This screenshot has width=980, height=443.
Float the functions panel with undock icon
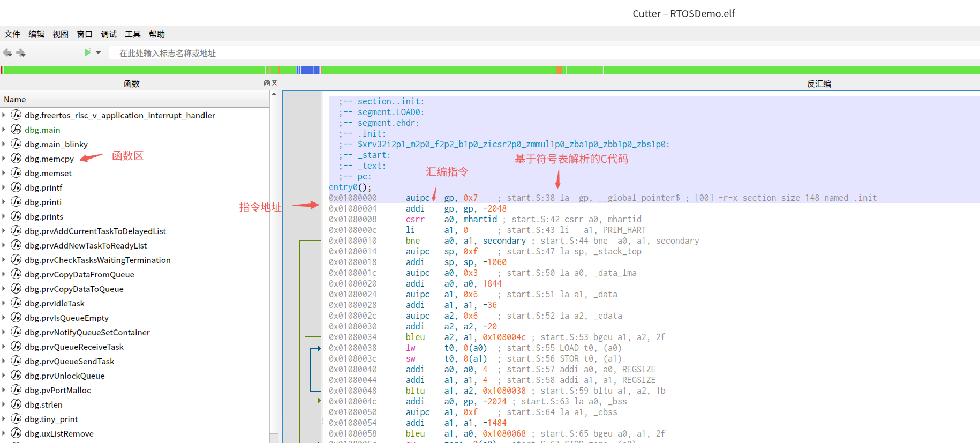point(267,84)
